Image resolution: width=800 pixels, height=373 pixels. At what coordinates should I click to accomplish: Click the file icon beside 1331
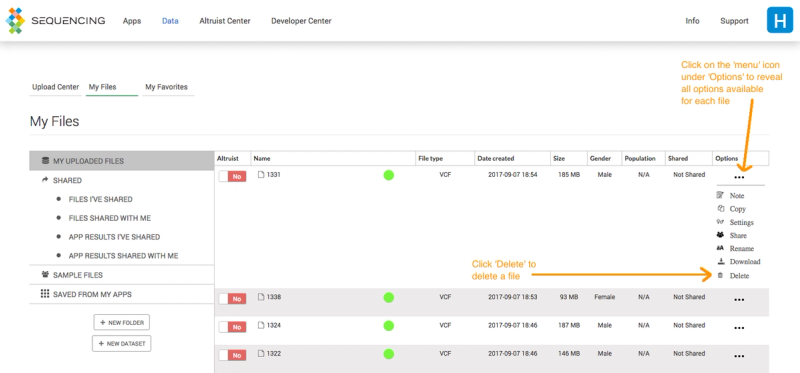coord(261,175)
